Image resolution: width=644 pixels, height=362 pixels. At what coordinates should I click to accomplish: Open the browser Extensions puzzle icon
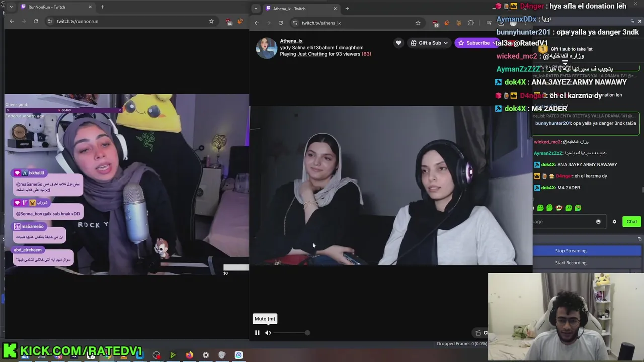click(x=471, y=23)
